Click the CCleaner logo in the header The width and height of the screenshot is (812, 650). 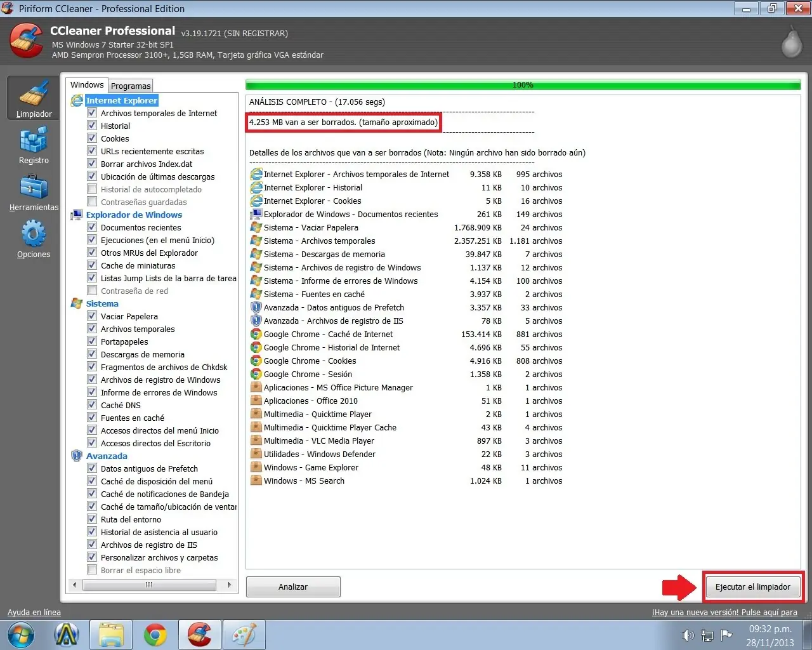(x=27, y=41)
